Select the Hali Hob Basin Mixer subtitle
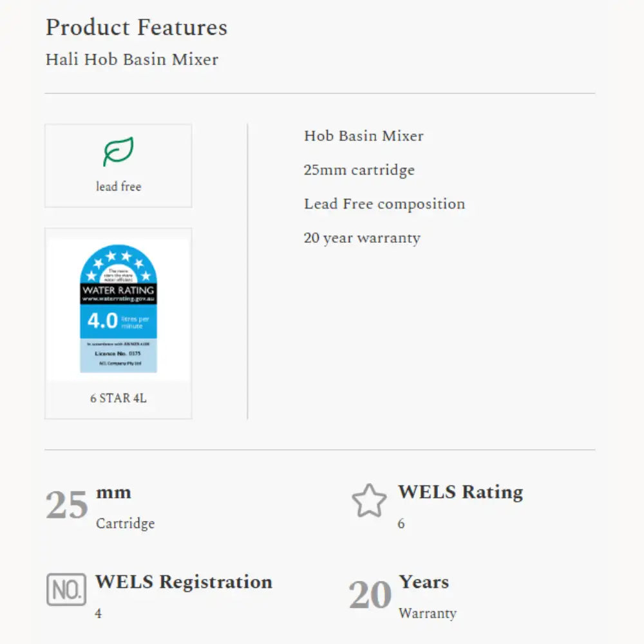Screen dimensions: 644x644 click(132, 59)
